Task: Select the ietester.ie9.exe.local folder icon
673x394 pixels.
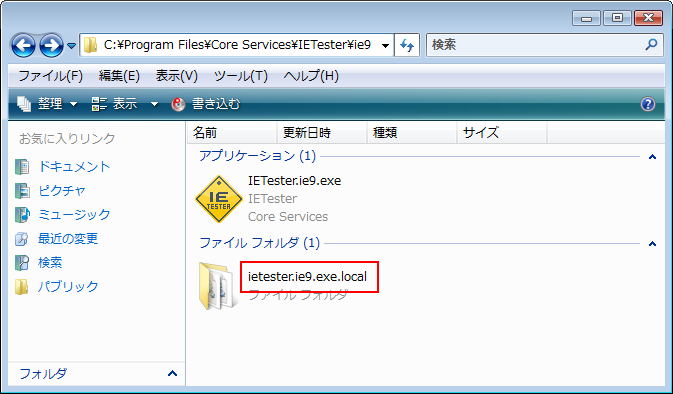Action: pyautogui.click(x=218, y=286)
